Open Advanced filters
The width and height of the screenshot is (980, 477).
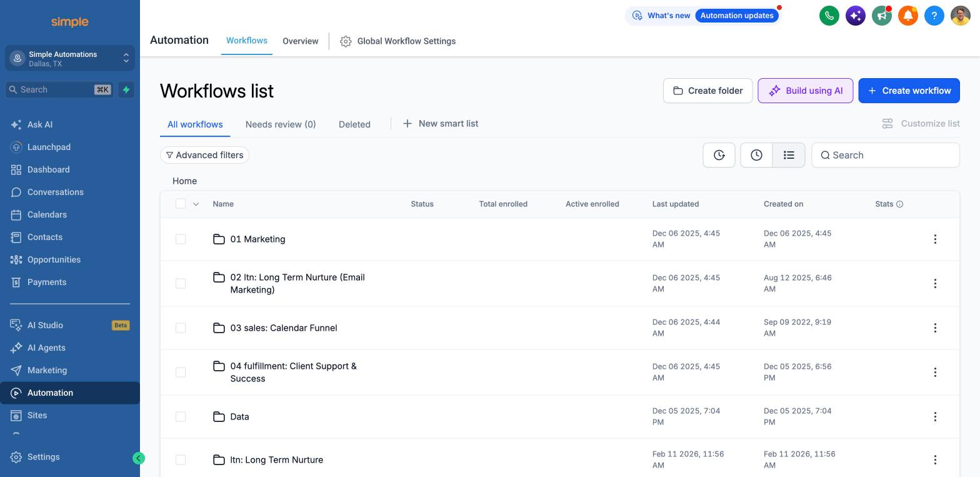[x=204, y=155]
